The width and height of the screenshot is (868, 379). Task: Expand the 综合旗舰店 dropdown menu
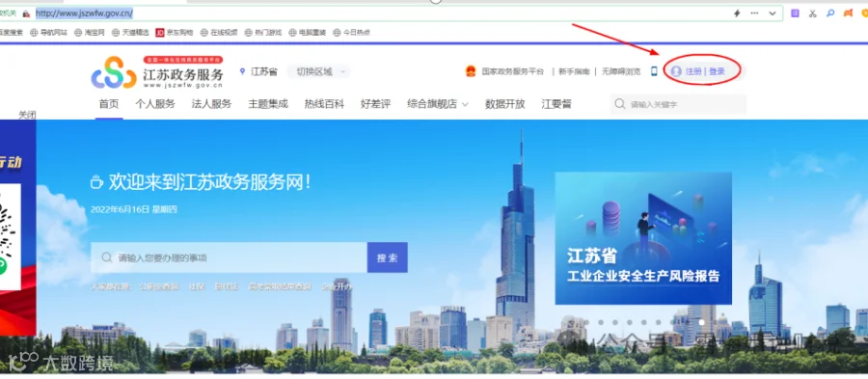[438, 104]
